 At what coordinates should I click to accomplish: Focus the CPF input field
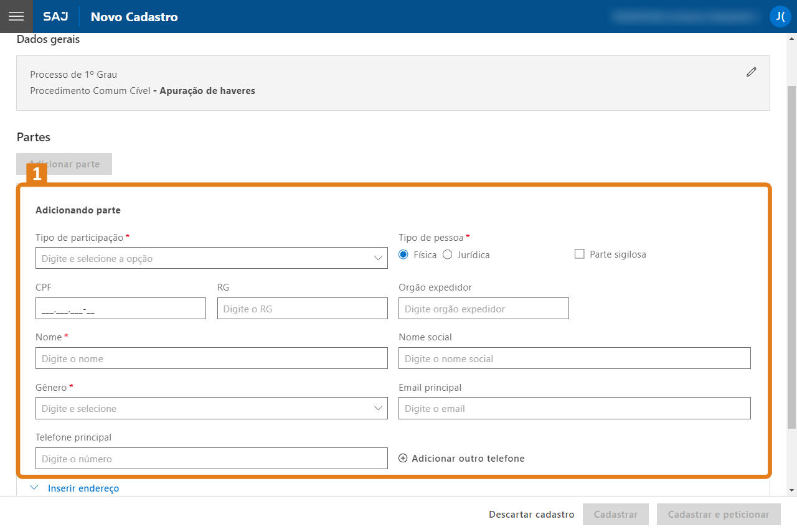pos(121,309)
